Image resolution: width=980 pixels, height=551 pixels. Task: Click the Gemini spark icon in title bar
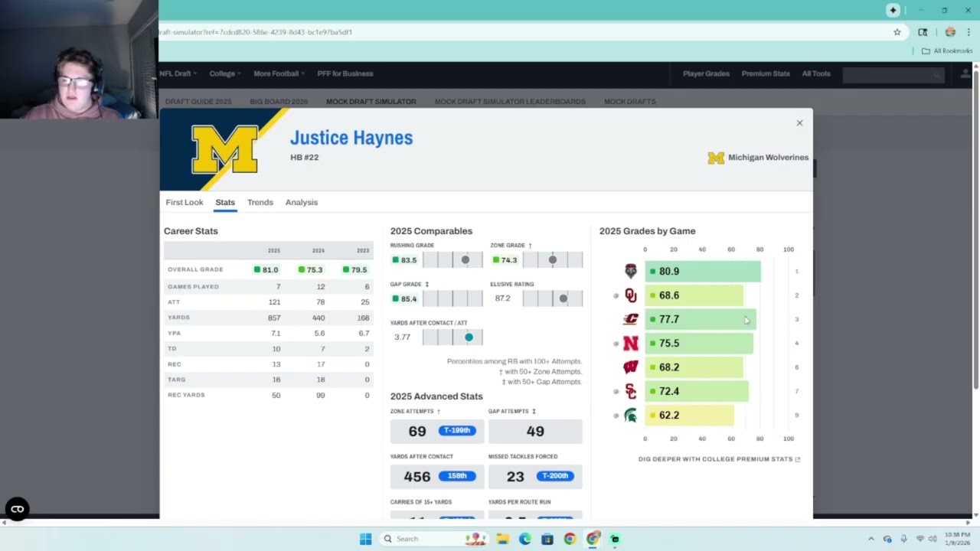pyautogui.click(x=893, y=10)
